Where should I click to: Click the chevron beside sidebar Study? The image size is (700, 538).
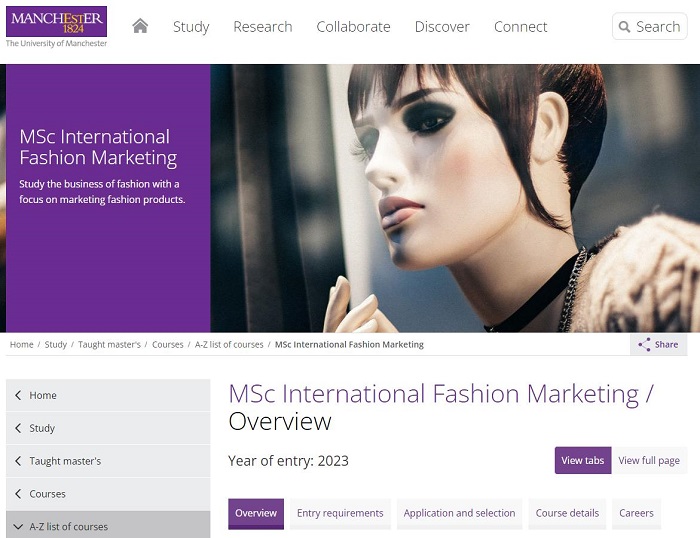click(x=18, y=428)
